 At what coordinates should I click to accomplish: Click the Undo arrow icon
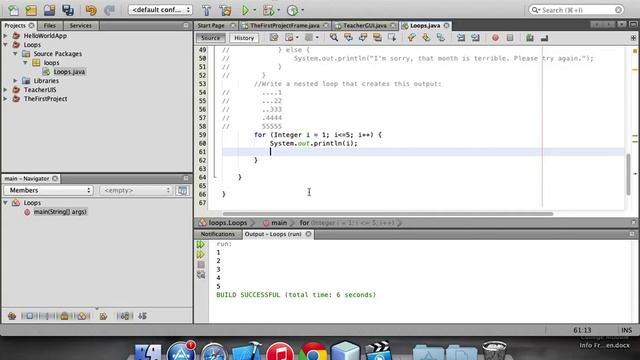(91, 10)
